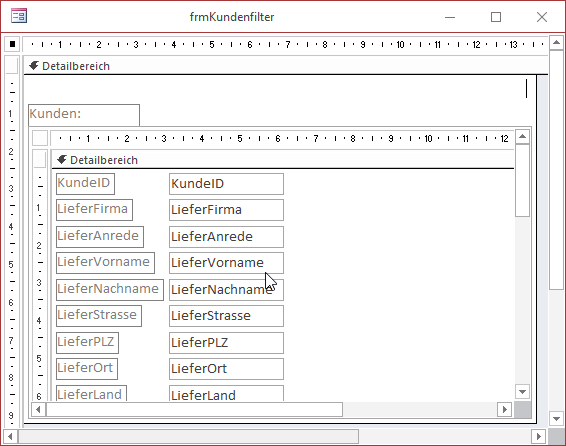The image size is (566, 446).
Task: Maximize the frmKundenfilter window
Action: [x=496, y=17]
